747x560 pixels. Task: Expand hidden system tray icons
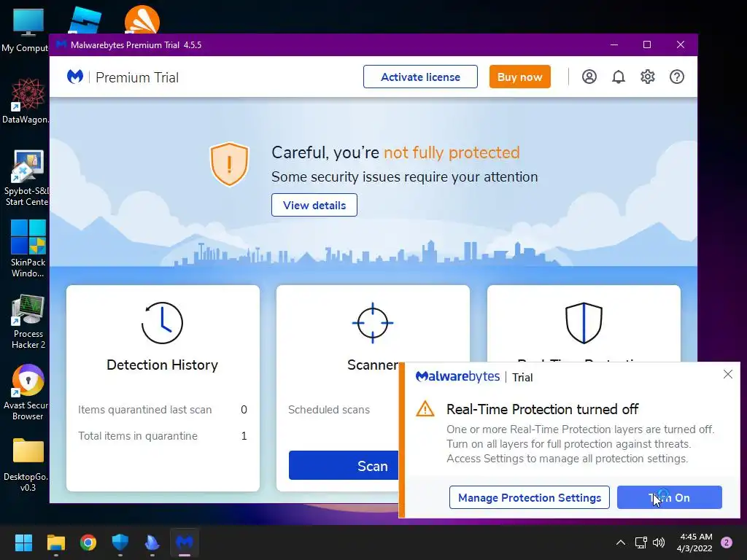click(x=620, y=542)
